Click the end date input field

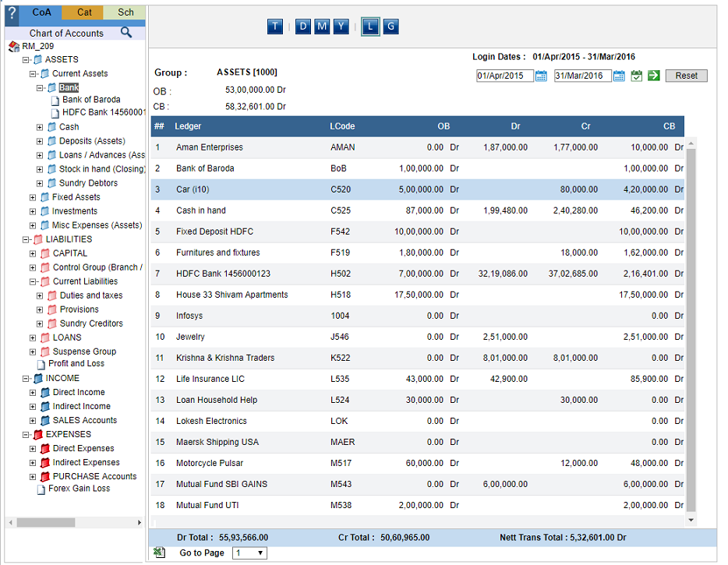click(x=583, y=76)
